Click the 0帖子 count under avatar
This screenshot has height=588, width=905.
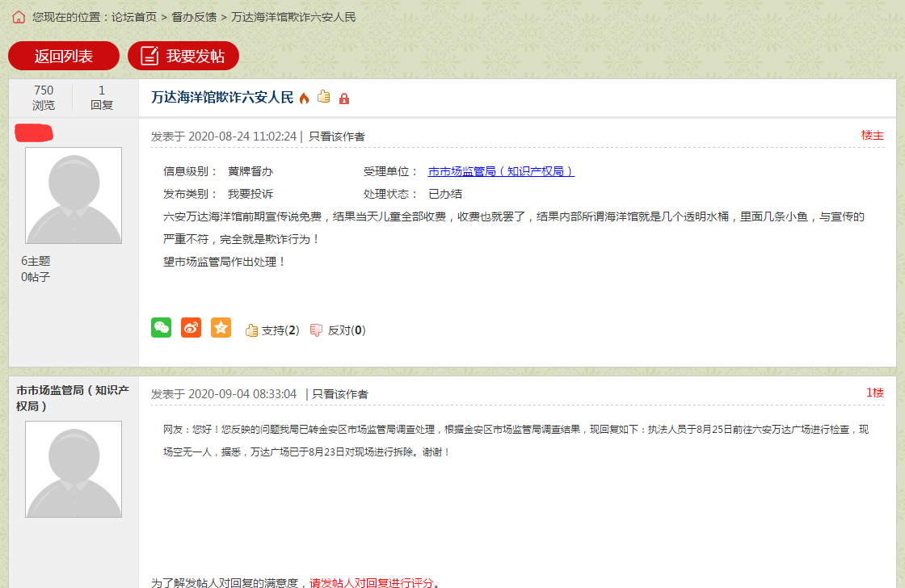(x=36, y=277)
